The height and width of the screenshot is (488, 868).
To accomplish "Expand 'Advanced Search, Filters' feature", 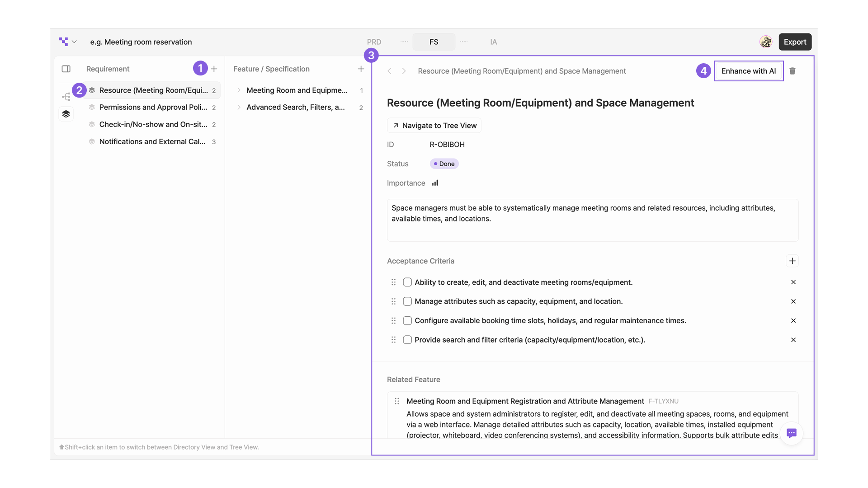I will click(x=239, y=108).
